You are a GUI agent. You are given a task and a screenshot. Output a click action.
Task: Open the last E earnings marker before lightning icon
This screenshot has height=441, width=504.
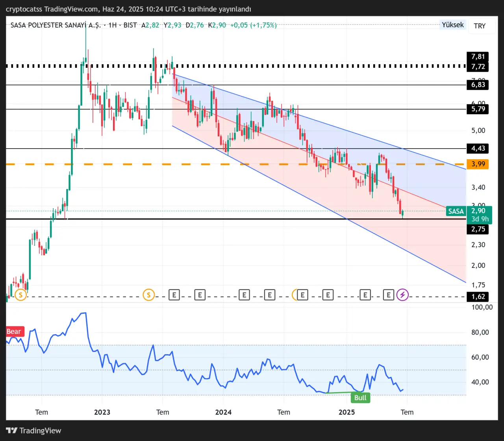389,294
